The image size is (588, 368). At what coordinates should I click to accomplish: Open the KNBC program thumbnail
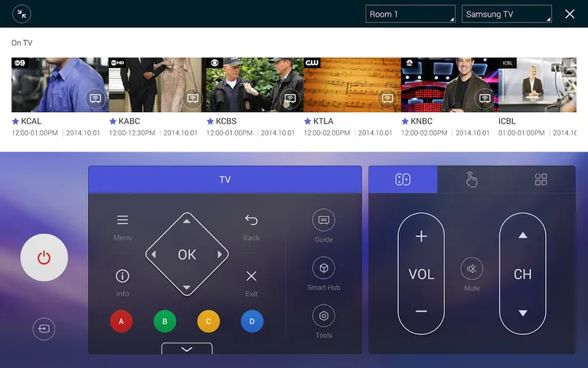[x=449, y=85]
